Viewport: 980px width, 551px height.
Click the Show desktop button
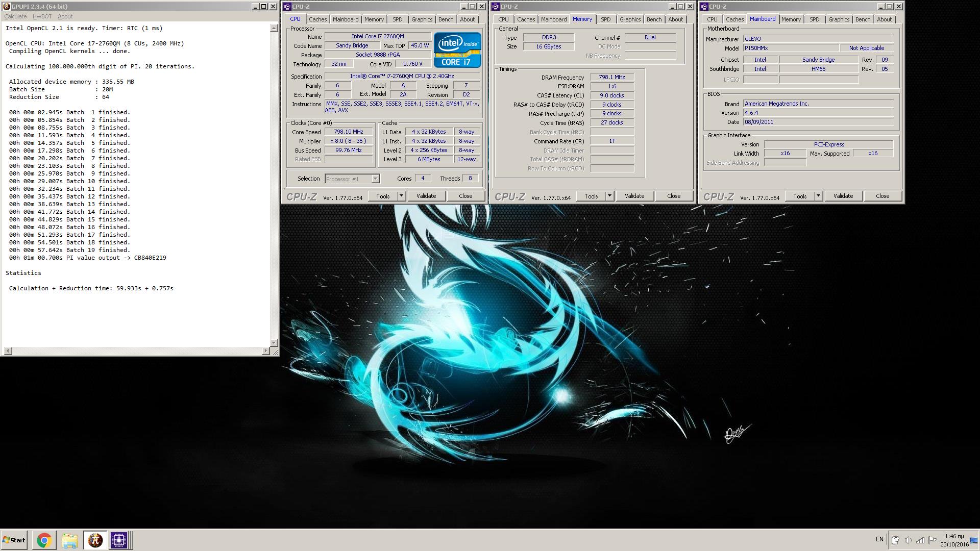click(x=974, y=540)
